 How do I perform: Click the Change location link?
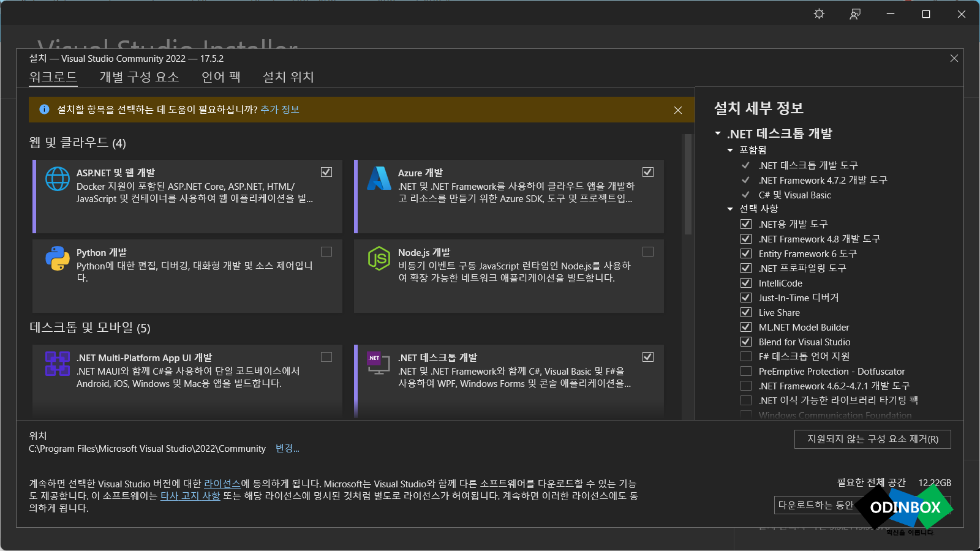click(x=287, y=448)
